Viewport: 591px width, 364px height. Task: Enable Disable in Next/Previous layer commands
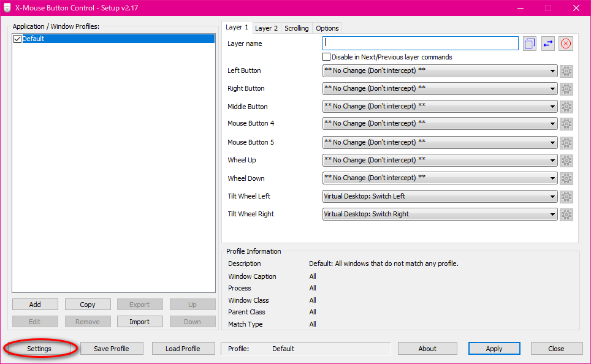pos(327,57)
